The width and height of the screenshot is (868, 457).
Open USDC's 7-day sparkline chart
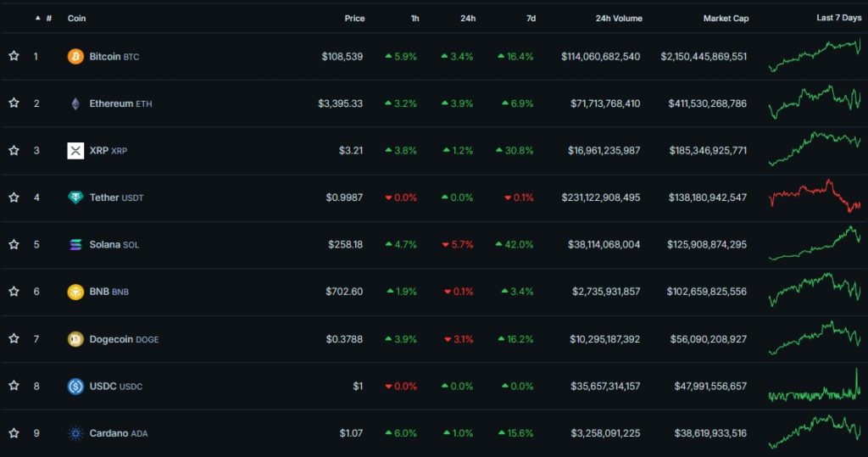815,385
